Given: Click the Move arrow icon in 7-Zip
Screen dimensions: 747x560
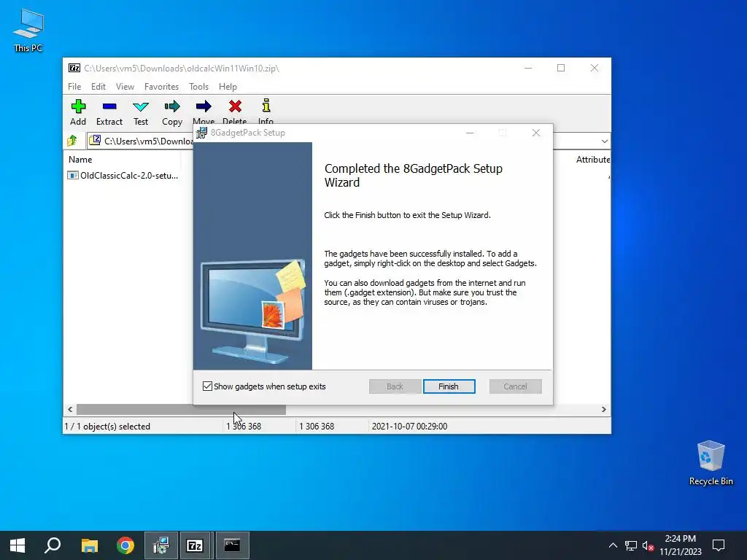Looking at the screenshot, I should pyautogui.click(x=204, y=106).
